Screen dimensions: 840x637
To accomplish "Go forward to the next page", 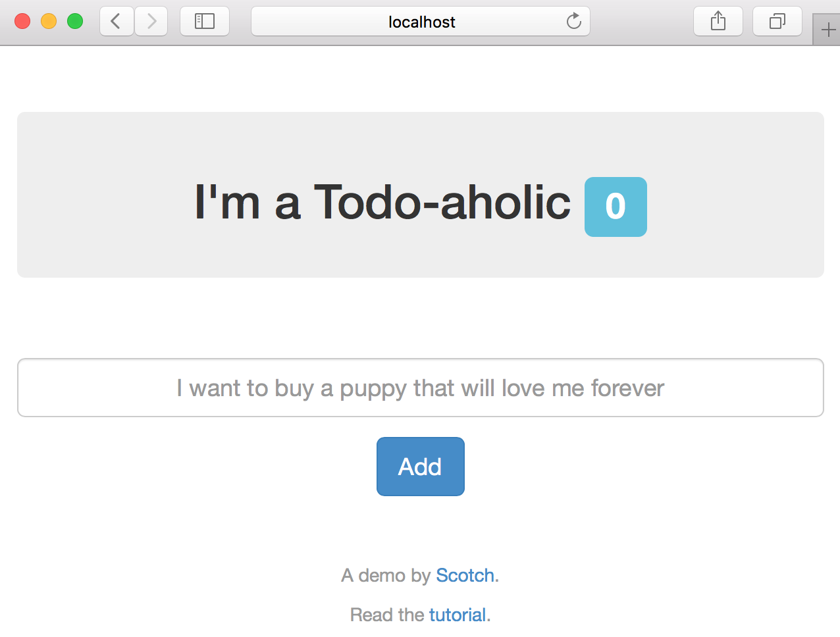I will (151, 22).
